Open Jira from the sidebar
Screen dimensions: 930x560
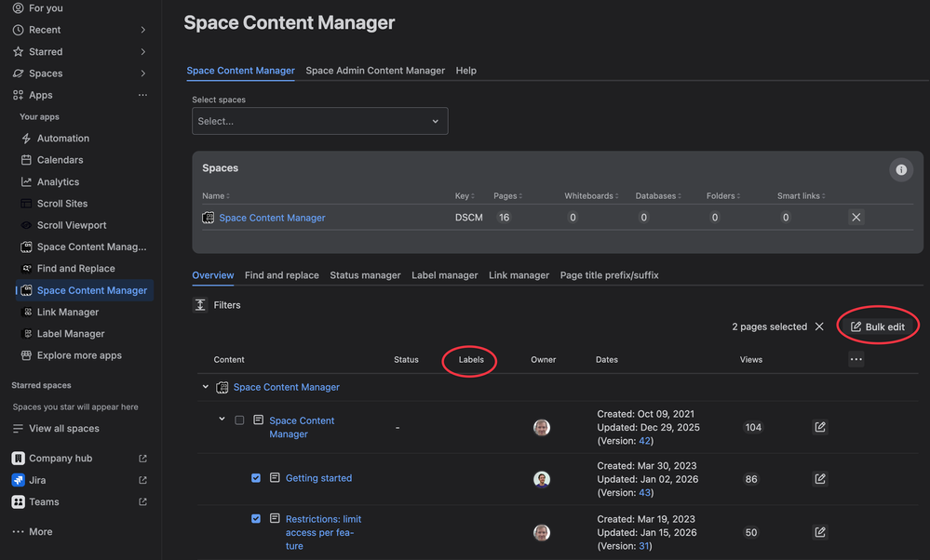[x=37, y=480]
